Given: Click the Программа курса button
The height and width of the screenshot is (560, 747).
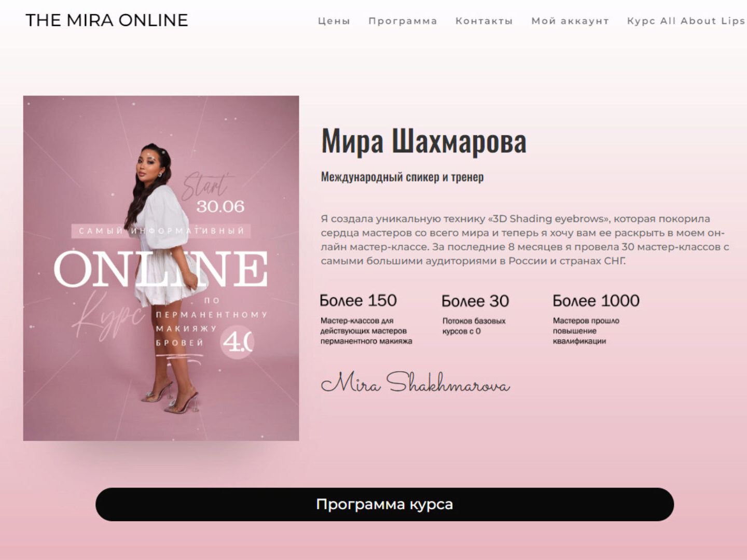Looking at the screenshot, I should point(384,505).
